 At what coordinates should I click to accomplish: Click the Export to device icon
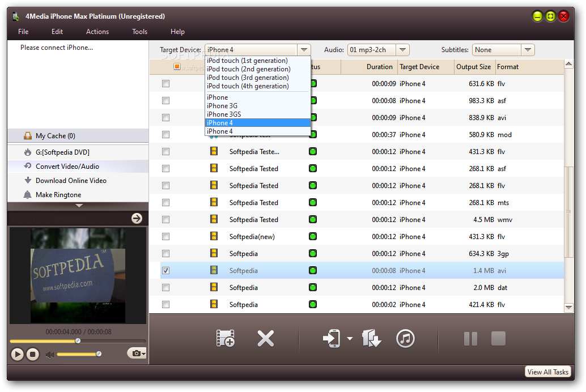tap(332, 339)
